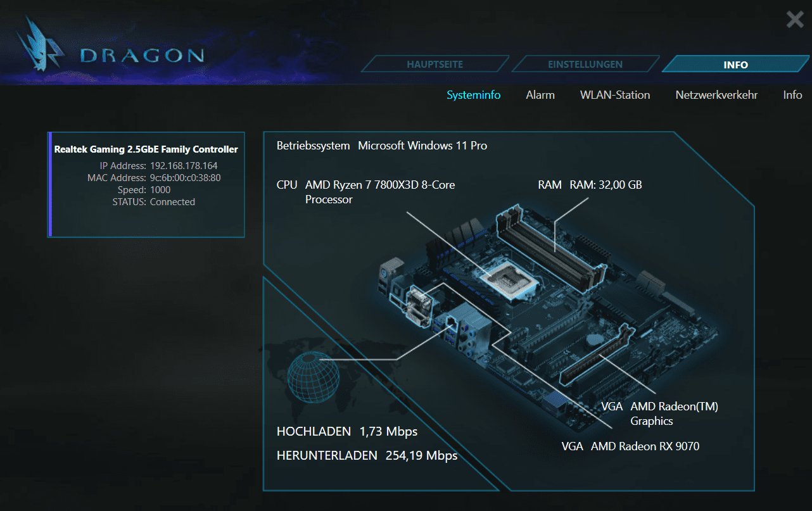This screenshot has width=812, height=511.
Task: Click the HOCHLADEN 1,73 Mbps value
Action: (x=388, y=432)
